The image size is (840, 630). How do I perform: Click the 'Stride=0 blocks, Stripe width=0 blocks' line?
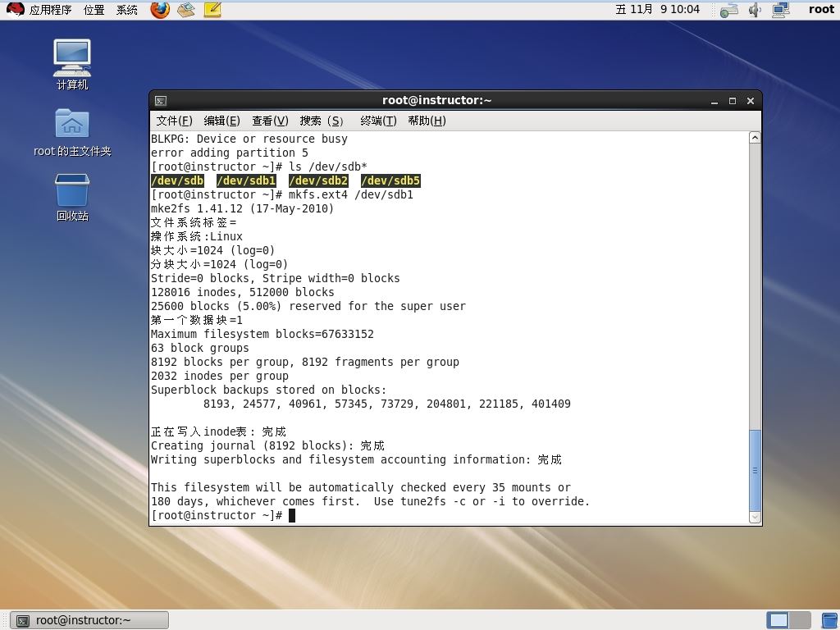tap(276, 278)
